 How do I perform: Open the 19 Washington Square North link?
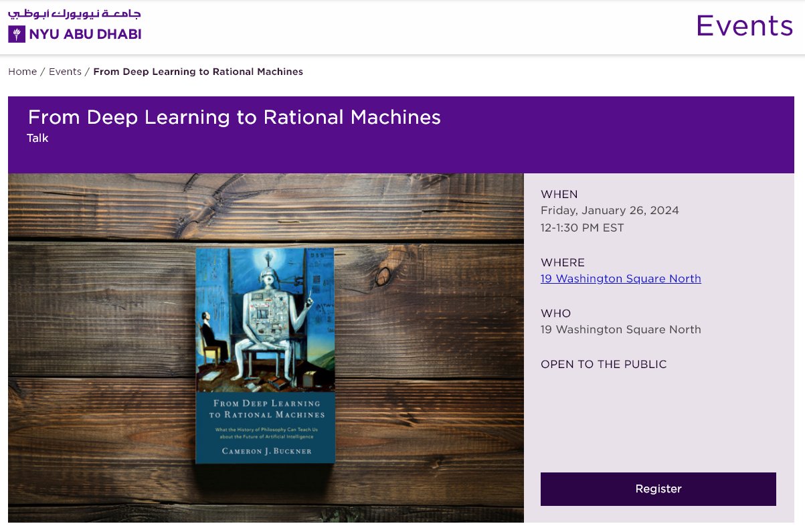pyautogui.click(x=621, y=278)
